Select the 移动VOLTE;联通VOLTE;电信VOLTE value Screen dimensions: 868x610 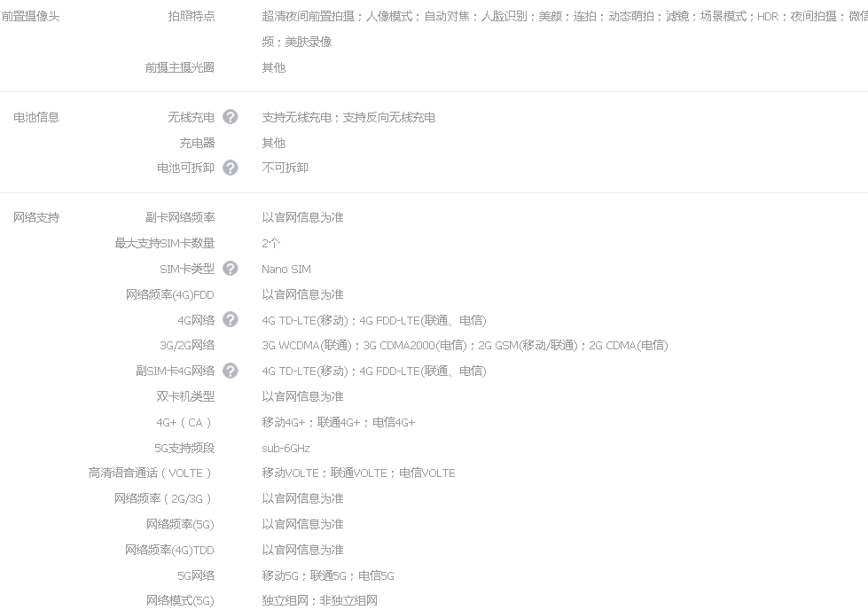click(x=358, y=473)
